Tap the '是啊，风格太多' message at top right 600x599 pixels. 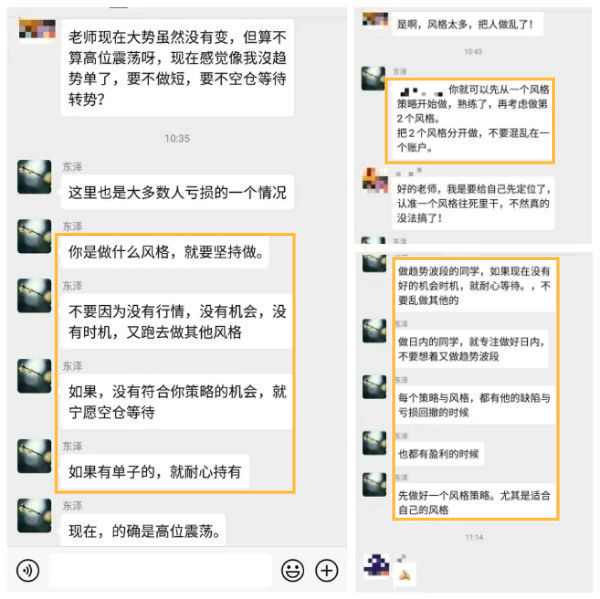pyautogui.click(x=467, y=24)
